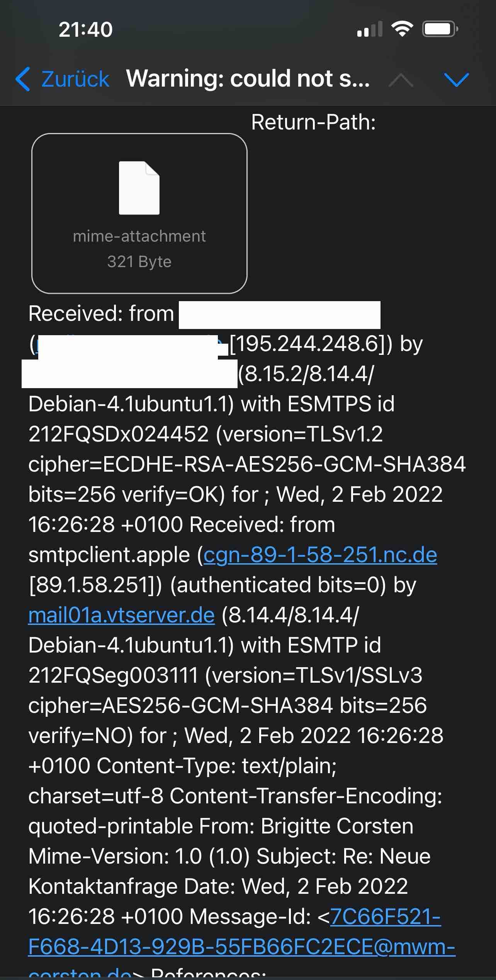Tap the battery indicator icon
Image resolution: width=496 pixels, height=980 pixels.
tap(440, 29)
